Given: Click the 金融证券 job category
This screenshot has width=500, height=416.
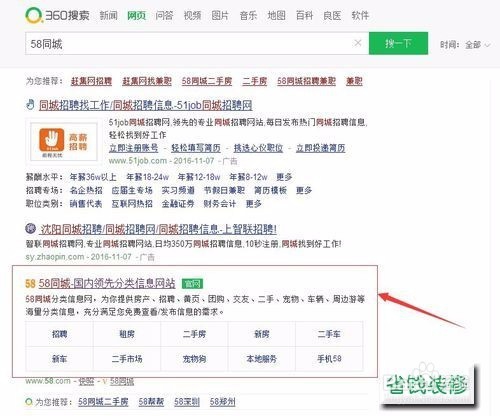Looking at the screenshot, I should click(x=178, y=204).
